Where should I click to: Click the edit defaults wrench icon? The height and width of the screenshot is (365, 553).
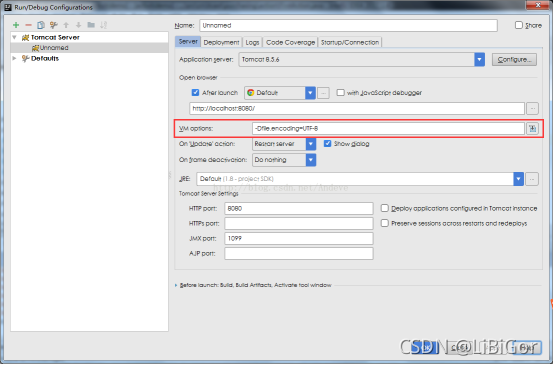coord(54,25)
